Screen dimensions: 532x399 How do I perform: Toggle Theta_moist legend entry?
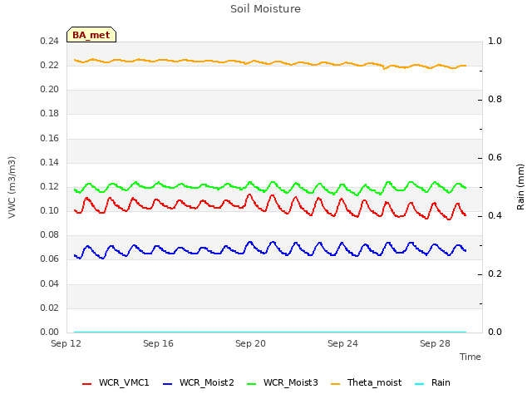[x=366, y=382]
